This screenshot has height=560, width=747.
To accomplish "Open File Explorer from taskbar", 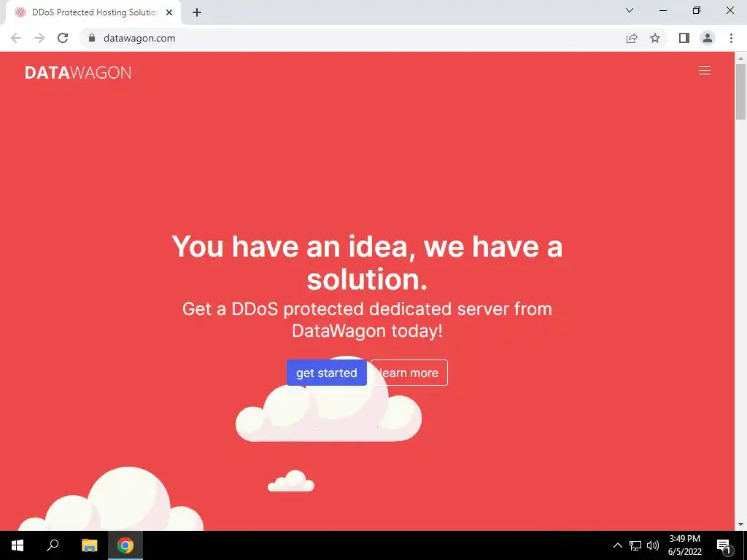I will coord(89,545).
